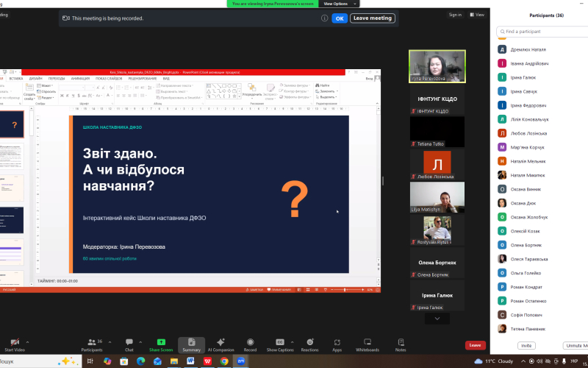Launch Google Chrome from the taskbar
Viewport: 588px width, 368px height.
click(224, 361)
